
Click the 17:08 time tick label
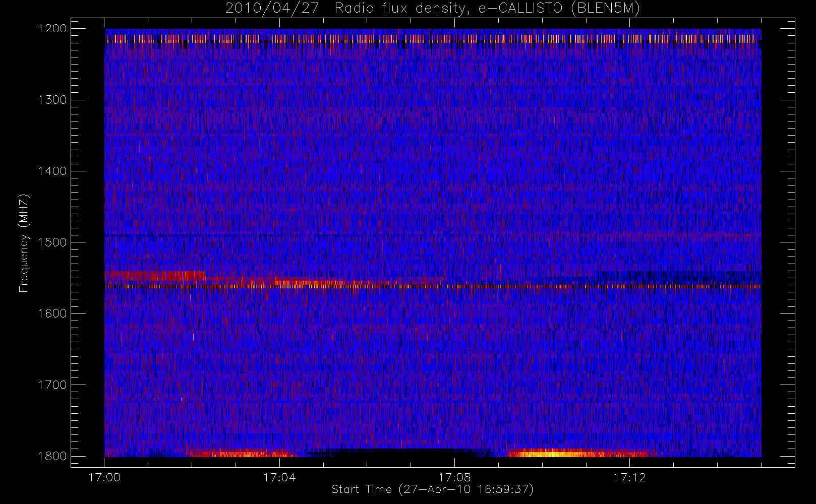click(x=454, y=477)
